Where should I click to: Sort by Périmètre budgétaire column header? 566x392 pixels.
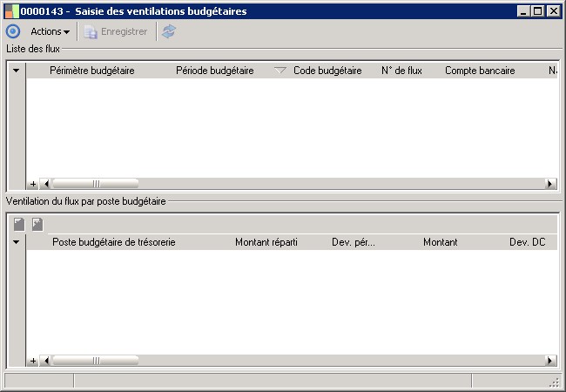pyautogui.click(x=92, y=71)
